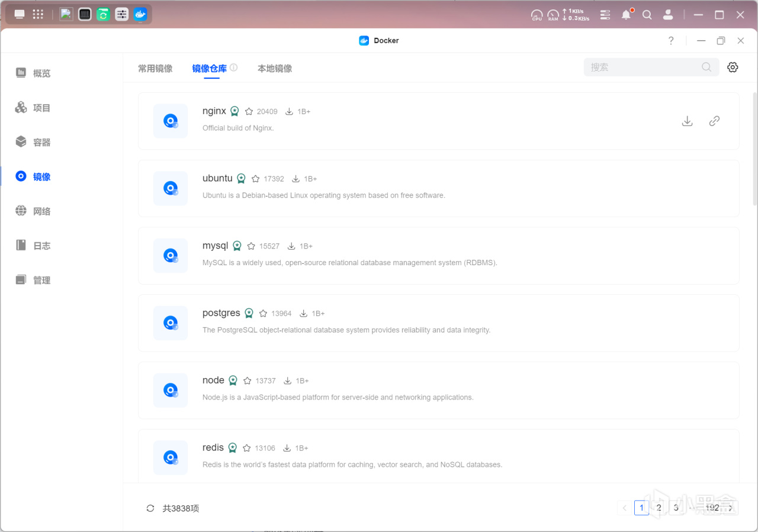The width and height of the screenshot is (758, 532).
Task: Switch to the 镜像仓库 tab
Action: [x=210, y=68]
